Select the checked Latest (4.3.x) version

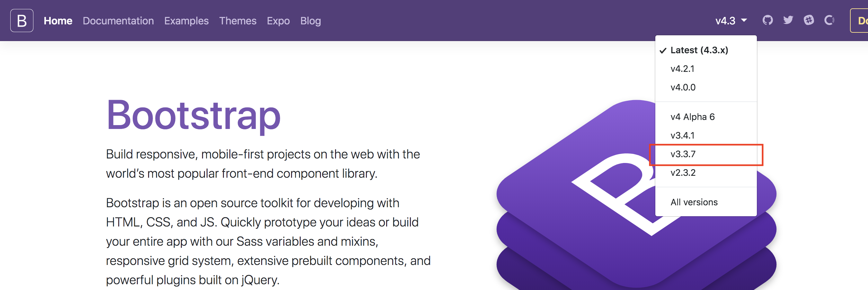(699, 50)
